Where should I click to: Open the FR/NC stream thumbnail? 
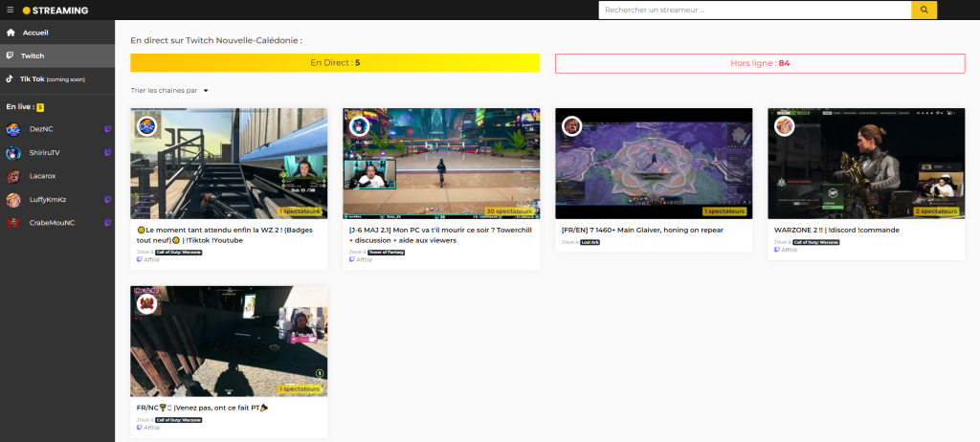(229, 342)
